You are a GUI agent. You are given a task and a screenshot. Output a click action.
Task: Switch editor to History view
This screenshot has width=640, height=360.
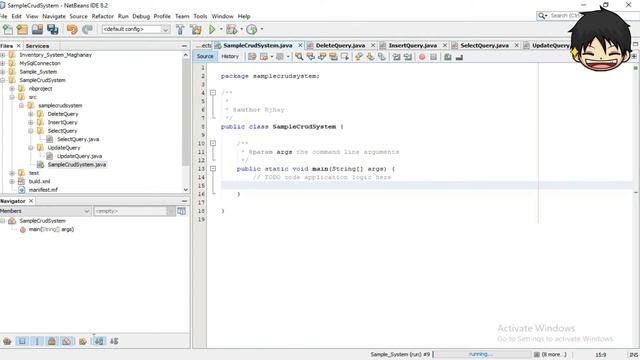(x=230, y=56)
